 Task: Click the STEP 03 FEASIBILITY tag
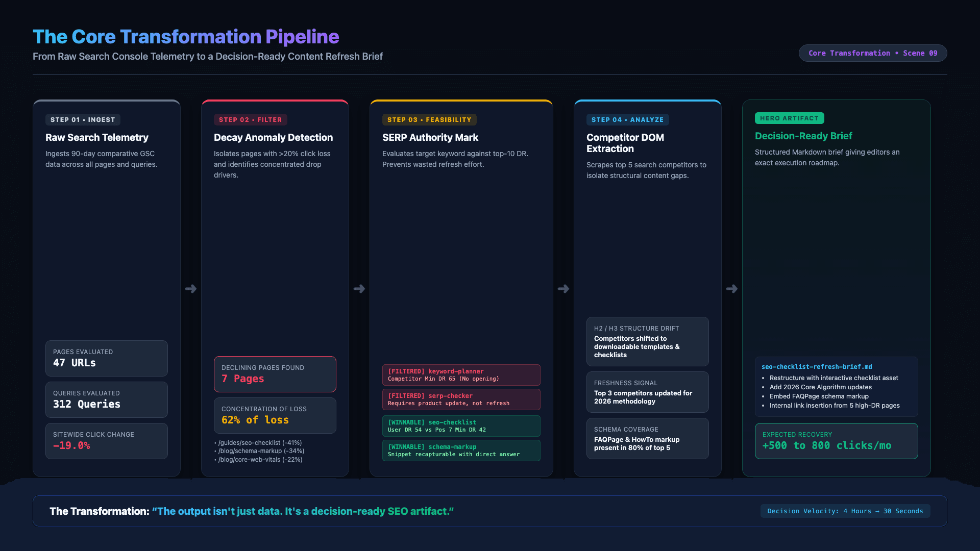click(429, 120)
